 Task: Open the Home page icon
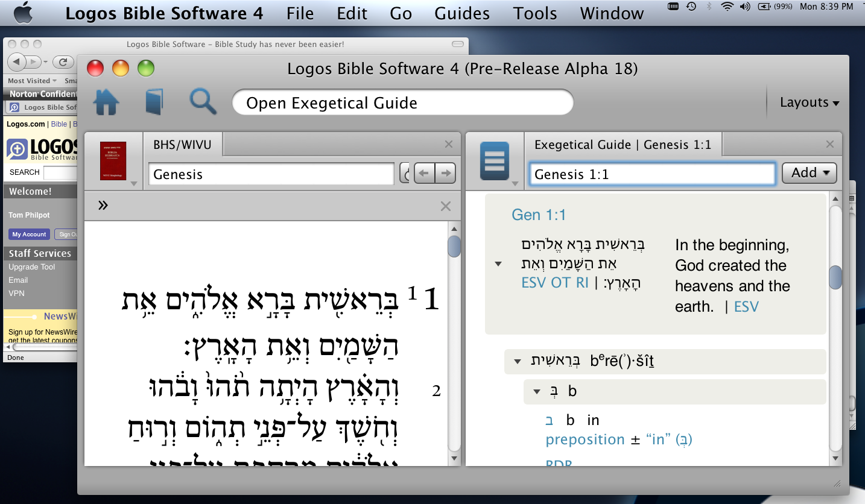point(106,102)
